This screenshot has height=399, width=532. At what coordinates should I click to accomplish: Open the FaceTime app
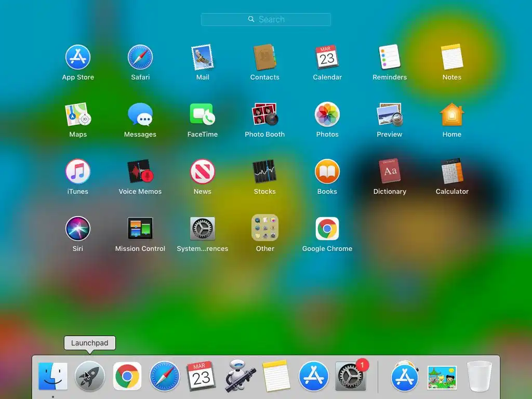[203, 115]
